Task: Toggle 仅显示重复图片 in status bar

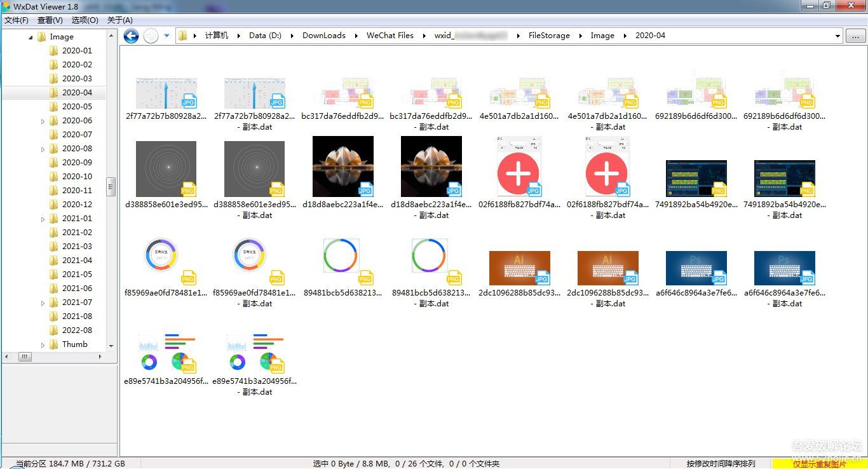Action: (819, 464)
